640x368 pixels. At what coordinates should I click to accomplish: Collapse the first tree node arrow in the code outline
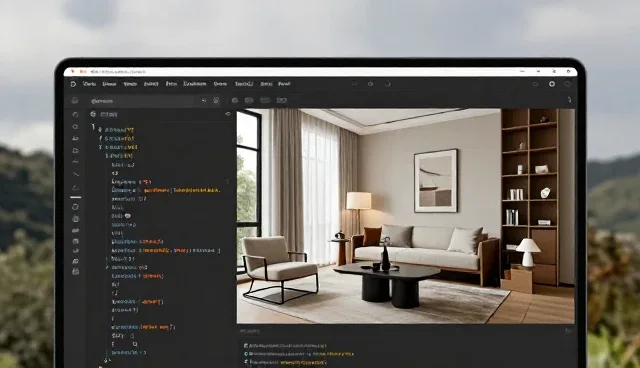(x=100, y=130)
